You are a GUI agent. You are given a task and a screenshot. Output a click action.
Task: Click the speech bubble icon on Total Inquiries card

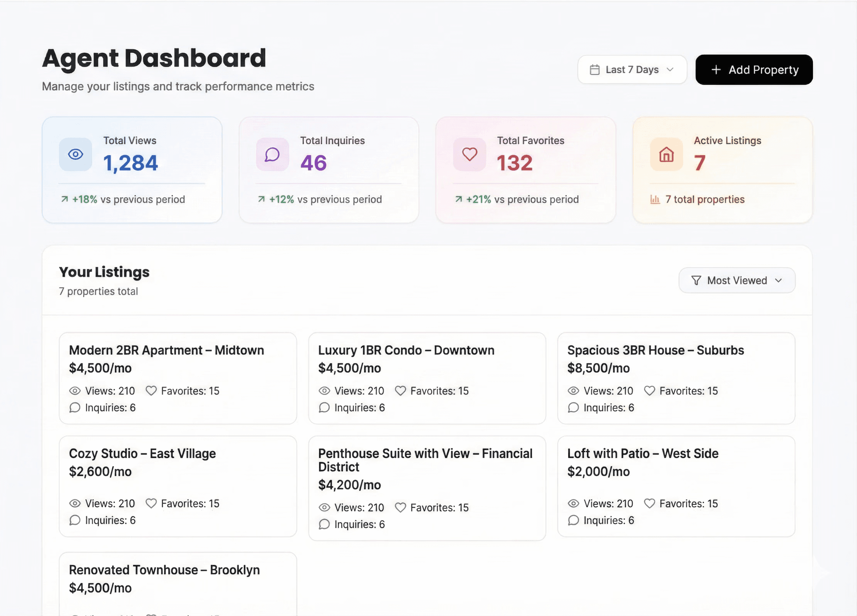[x=273, y=155]
